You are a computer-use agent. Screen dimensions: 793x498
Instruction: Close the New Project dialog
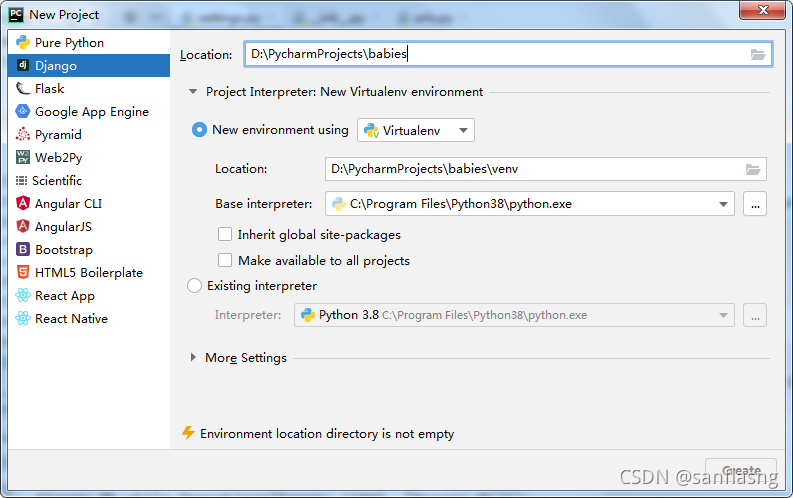763,10
